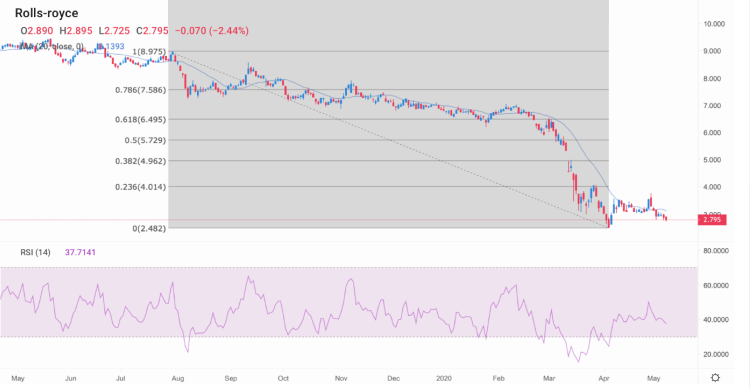
Task: Click the low price L2.725 value
Action: tap(114, 31)
